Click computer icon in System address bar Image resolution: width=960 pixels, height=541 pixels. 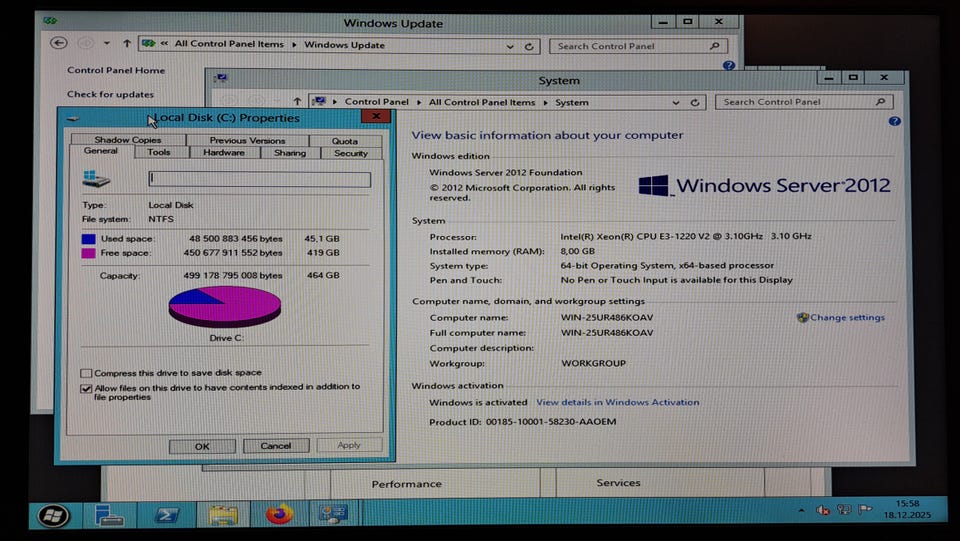pyautogui.click(x=319, y=102)
